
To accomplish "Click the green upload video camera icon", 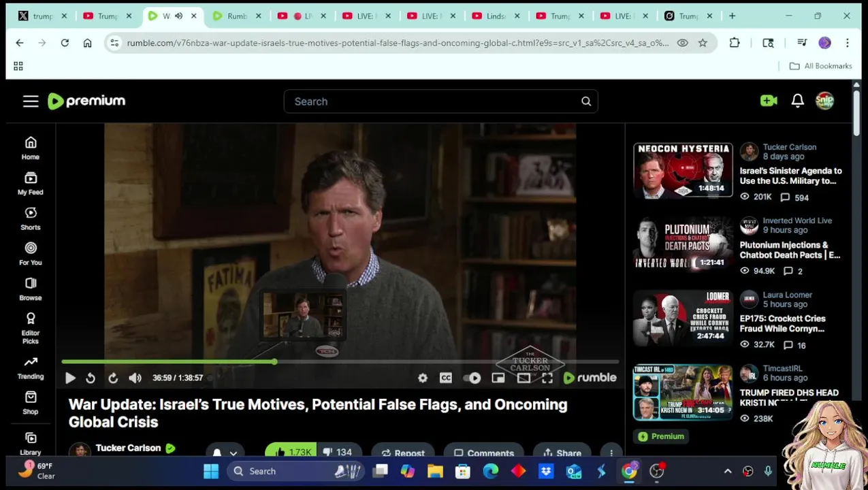I will pos(769,101).
